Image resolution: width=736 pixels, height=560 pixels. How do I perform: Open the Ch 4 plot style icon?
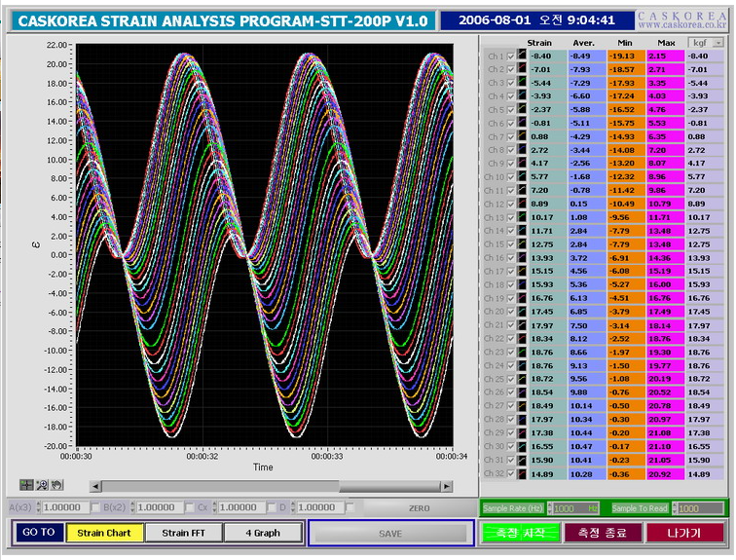(522, 95)
